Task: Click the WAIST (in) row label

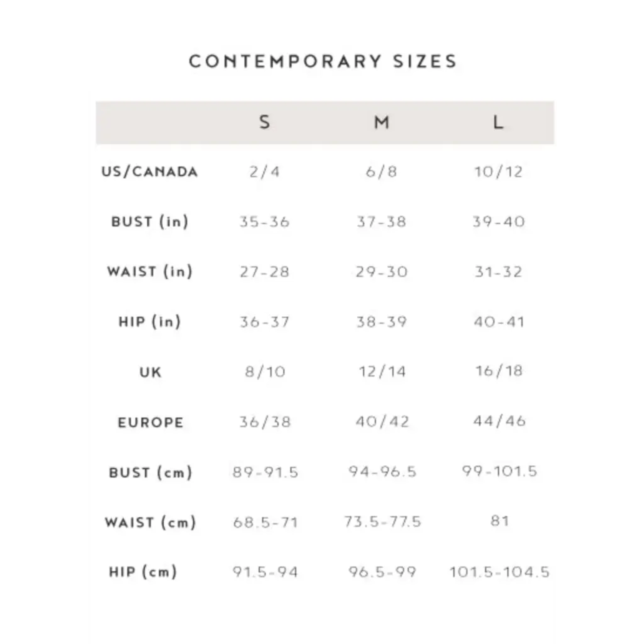Action: 150,272
